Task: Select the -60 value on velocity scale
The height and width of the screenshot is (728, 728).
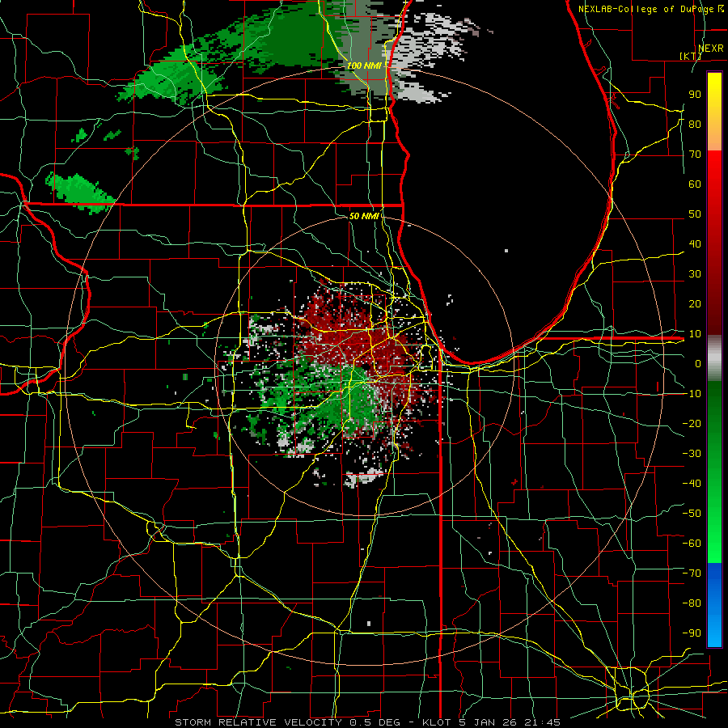Action: point(692,544)
